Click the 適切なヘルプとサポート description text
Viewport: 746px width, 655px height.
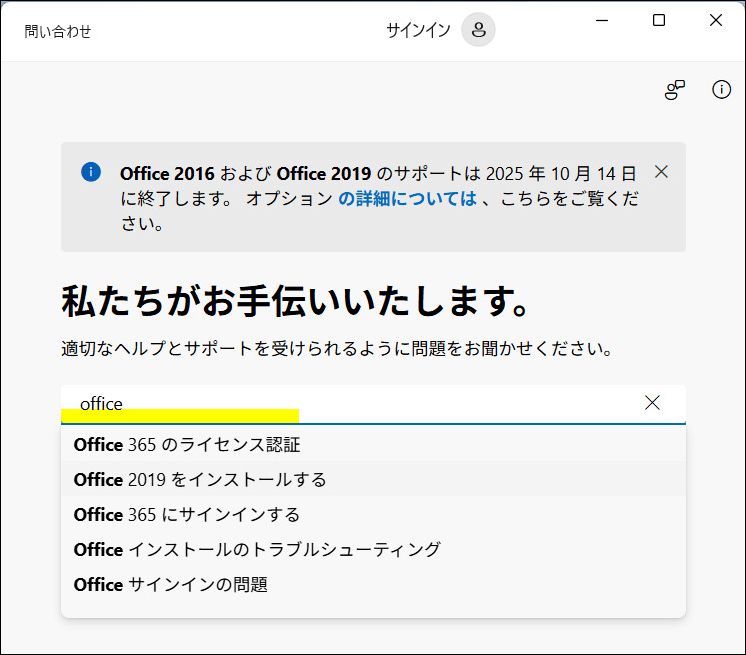pos(336,349)
